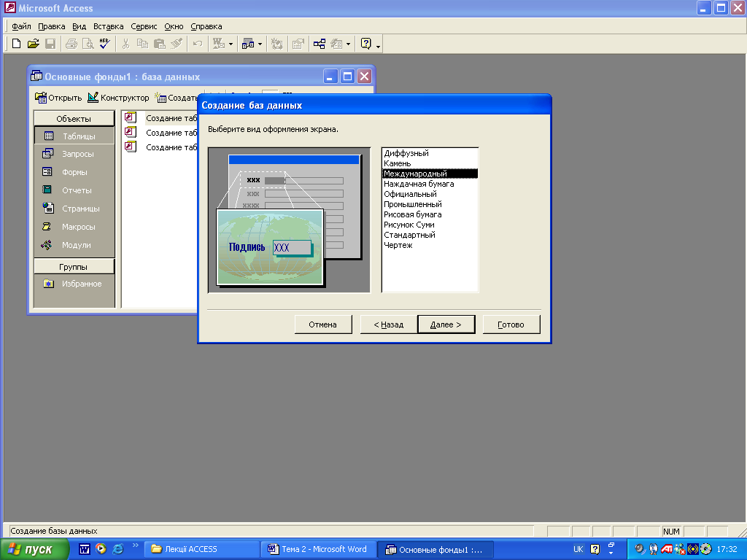The image size is (747, 560).
Task: Select Отчеты in the objects pane
Action: 74,190
